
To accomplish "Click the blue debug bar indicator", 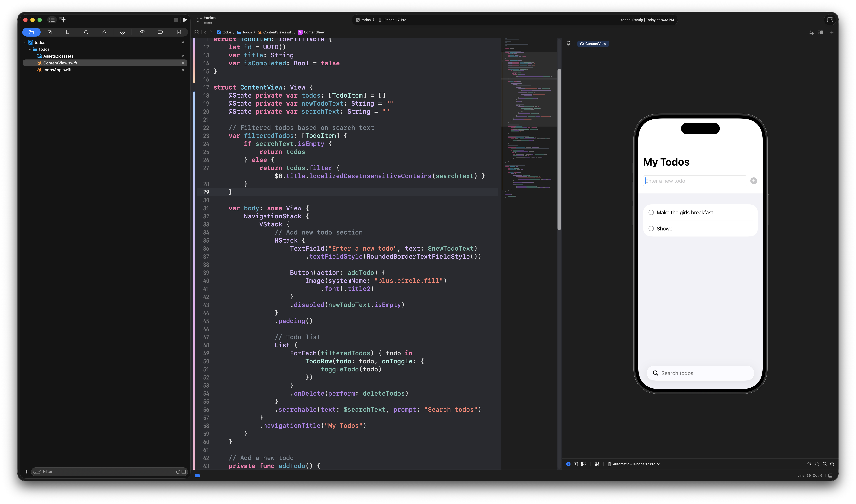I will [197, 476].
